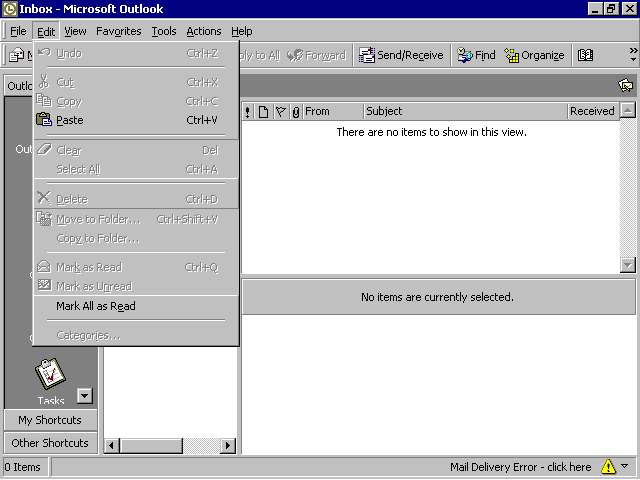Image resolution: width=640 pixels, height=480 pixels.
Task: Switch to My Shortcuts group
Action: pyautogui.click(x=50, y=420)
